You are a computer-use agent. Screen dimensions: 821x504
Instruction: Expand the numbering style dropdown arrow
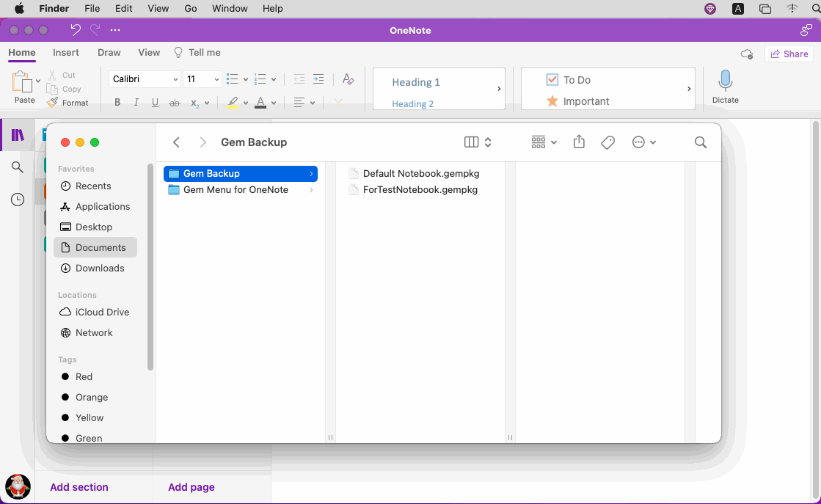(274, 79)
